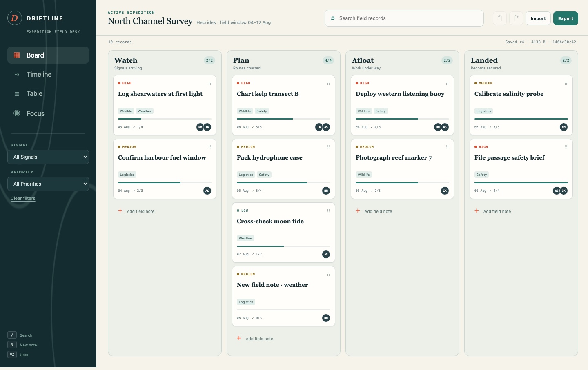Click Safety tag on File passage safety brief
Screen dimensions: 588x370
(481, 175)
